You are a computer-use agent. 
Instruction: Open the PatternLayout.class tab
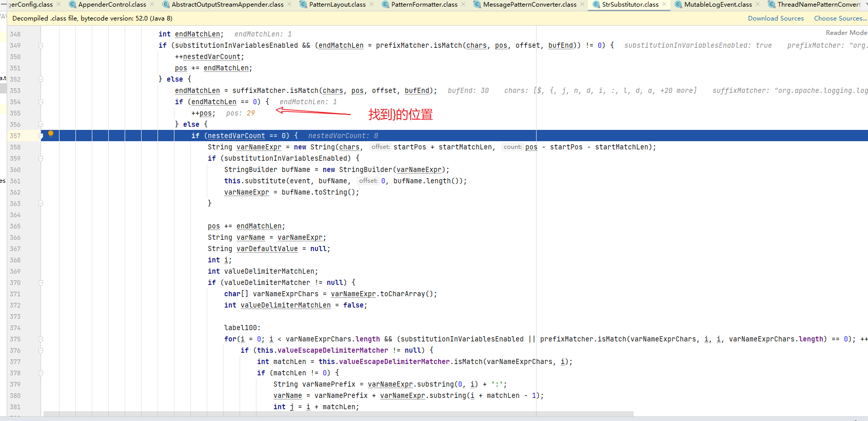[x=337, y=5]
